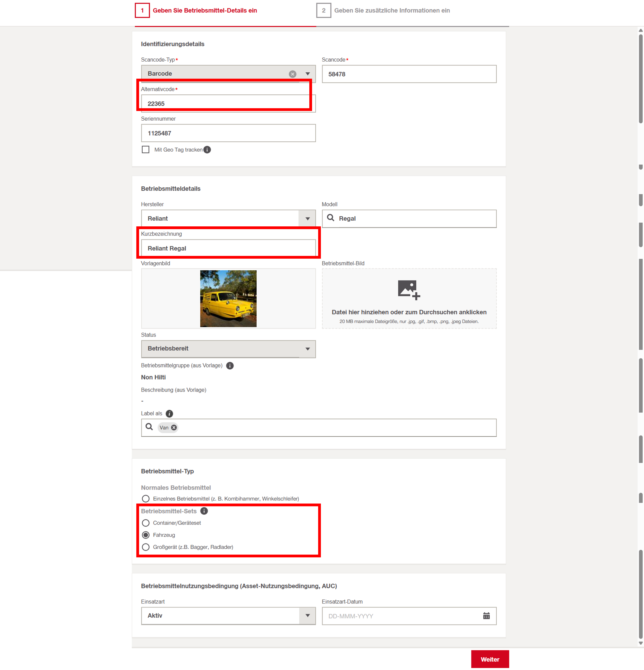Click the Modell field search icon
The image size is (644, 670).
click(x=330, y=218)
